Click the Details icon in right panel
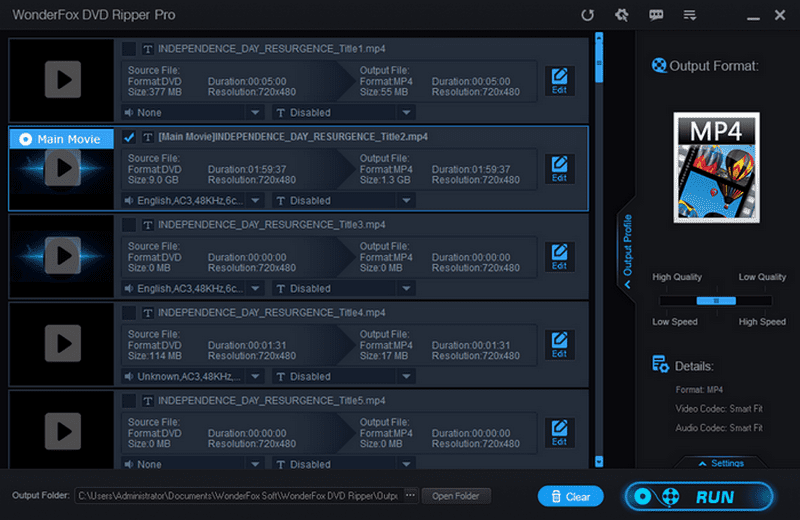 tap(660, 364)
